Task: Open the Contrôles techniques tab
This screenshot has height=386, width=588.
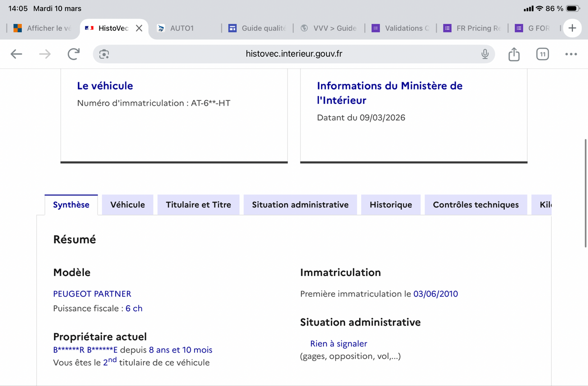Action: point(475,205)
